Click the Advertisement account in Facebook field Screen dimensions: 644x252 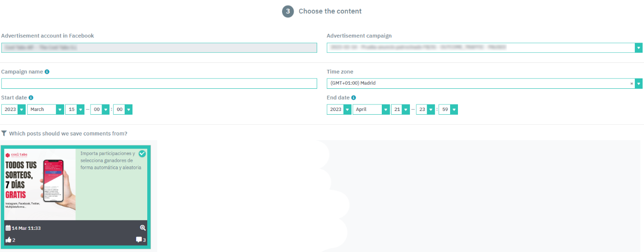click(159, 48)
